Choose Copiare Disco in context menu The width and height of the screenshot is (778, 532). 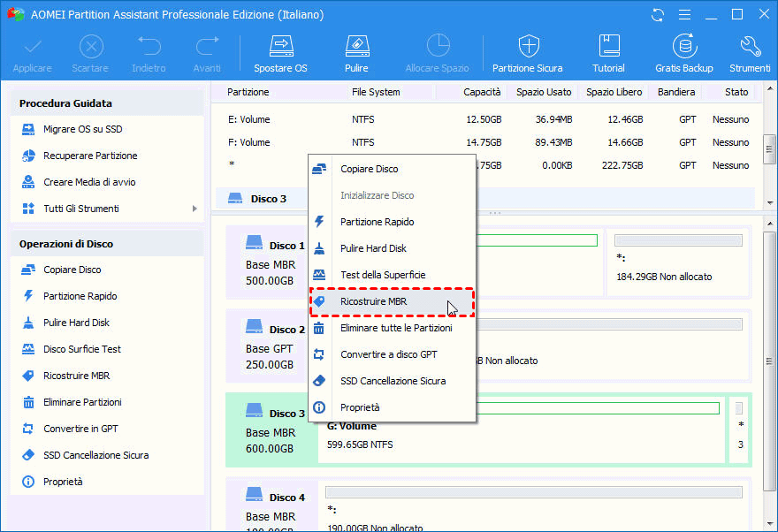pos(392,169)
